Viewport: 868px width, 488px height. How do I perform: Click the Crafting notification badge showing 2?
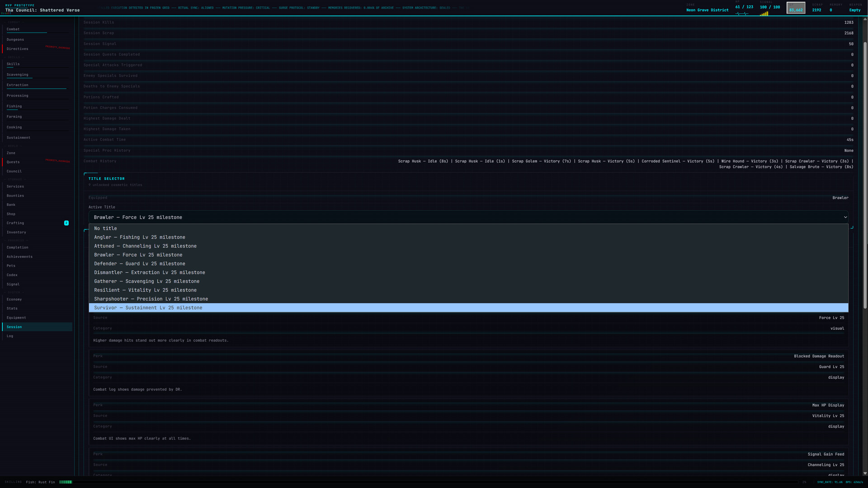tap(66, 223)
